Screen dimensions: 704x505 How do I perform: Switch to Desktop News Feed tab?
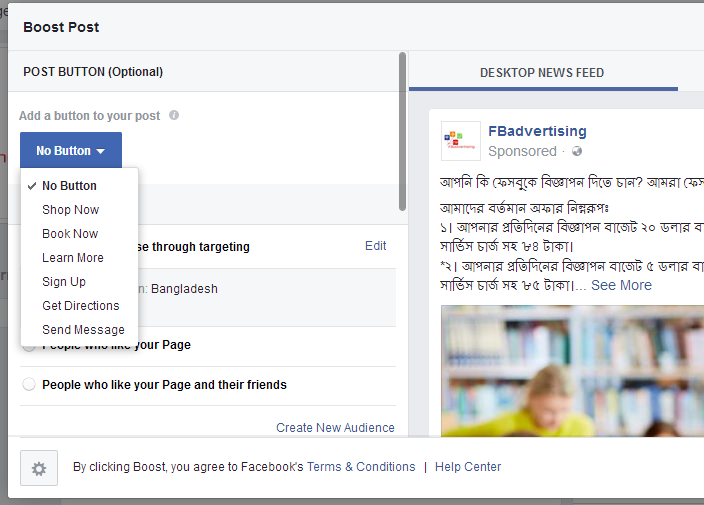(x=542, y=72)
